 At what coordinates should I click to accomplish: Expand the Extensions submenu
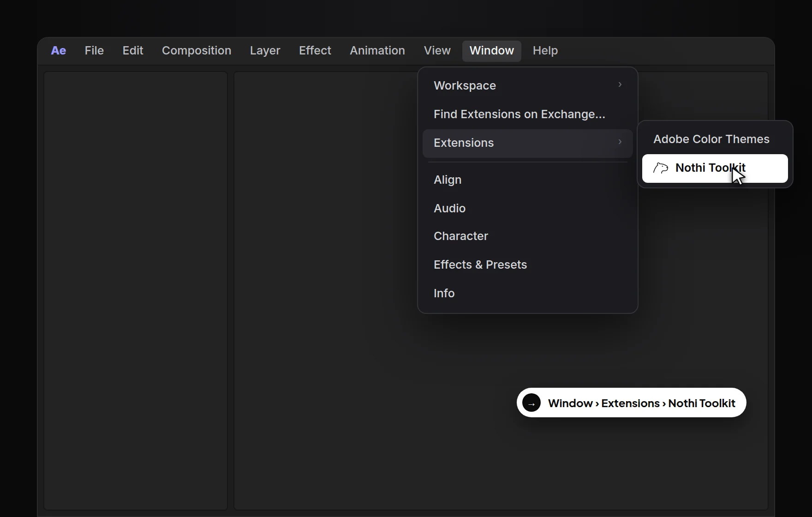528,143
